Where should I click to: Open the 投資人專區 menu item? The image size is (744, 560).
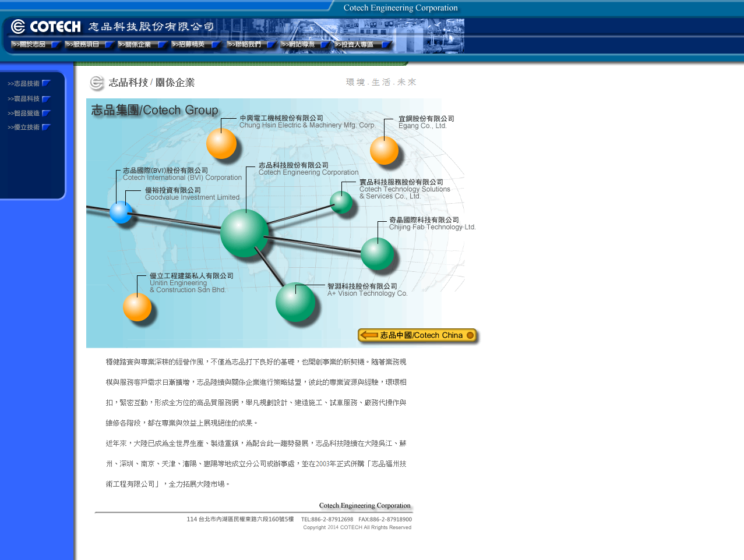pyautogui.click(x=362, y=45)
